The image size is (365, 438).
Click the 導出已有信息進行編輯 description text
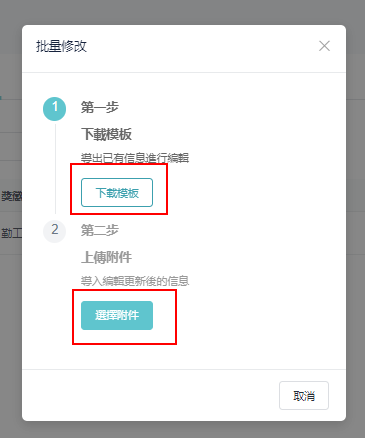135,158
